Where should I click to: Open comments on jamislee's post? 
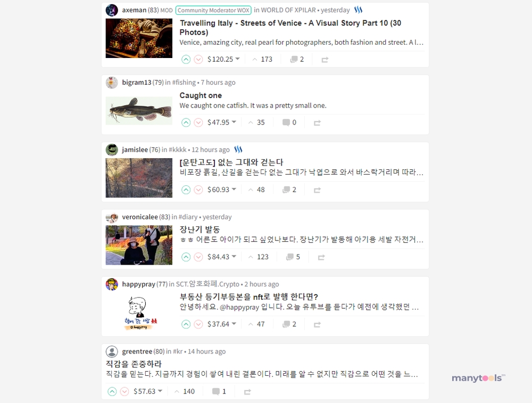coord(289,190)
